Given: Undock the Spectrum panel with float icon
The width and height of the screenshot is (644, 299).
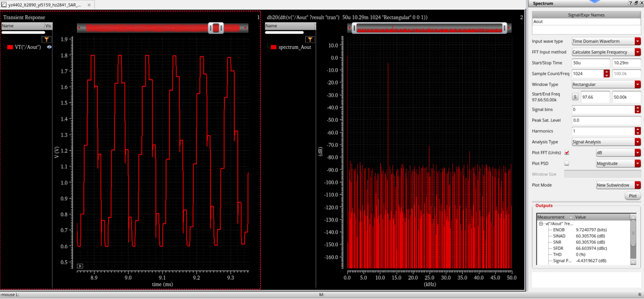Looking at the screenshot, I should coord(636,3).
